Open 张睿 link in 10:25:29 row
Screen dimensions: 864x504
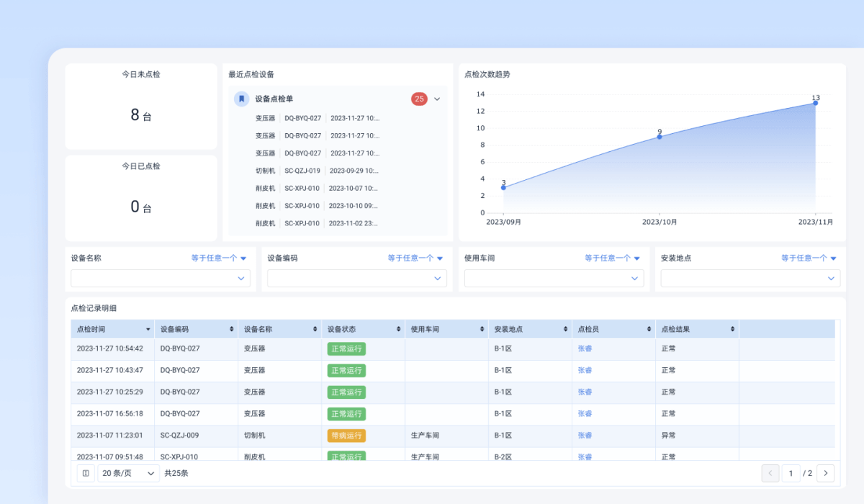(x=585, y=392)
